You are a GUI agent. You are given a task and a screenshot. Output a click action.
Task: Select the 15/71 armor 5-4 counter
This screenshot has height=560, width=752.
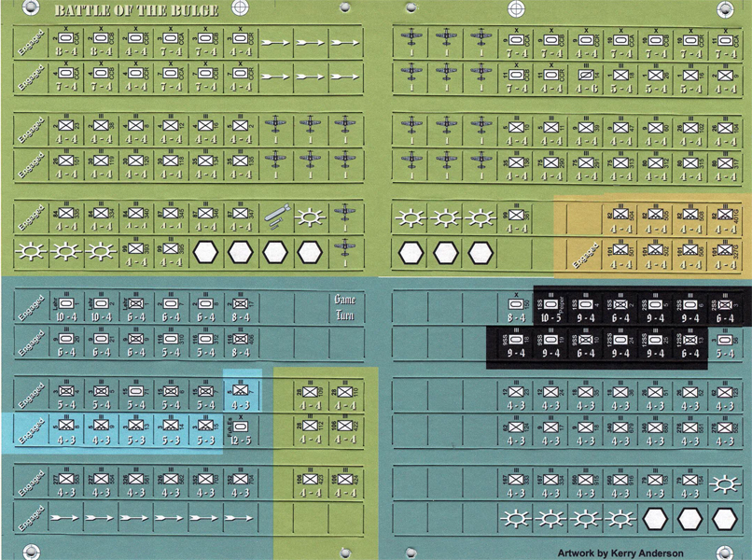click(x=136, y=396)
